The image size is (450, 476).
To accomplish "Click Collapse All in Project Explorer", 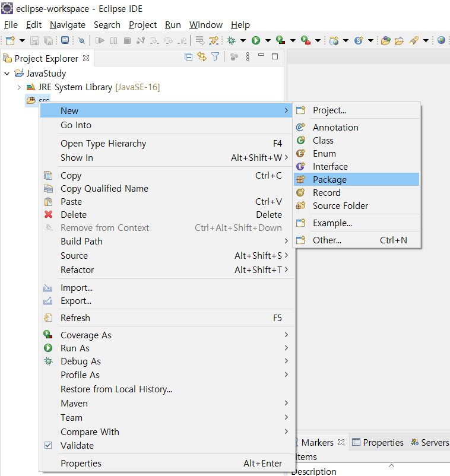I will point(188,57).
